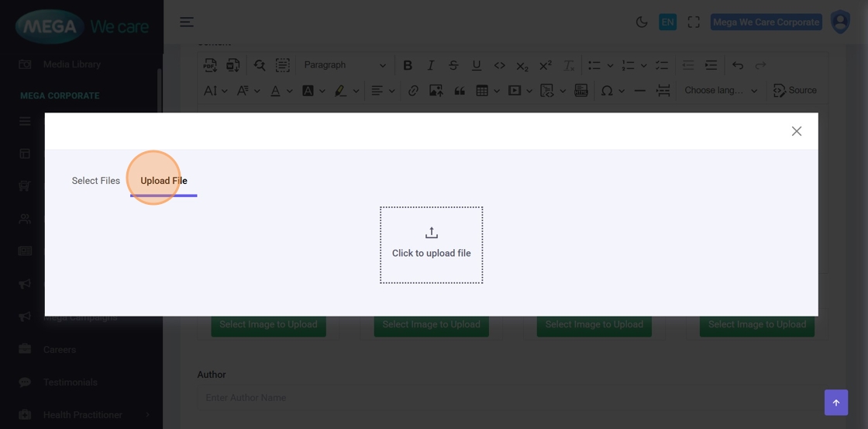The image size is (868, 429).
Task: Click the Mega We Care Corporate button
Action: tap(766, 22)
